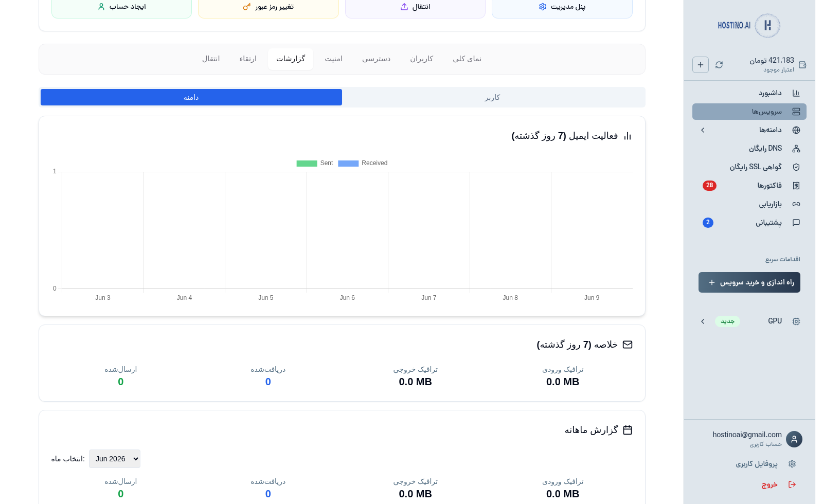The image size is (823, 504).
Task: Click the network icon of DNS رایگان
Action: pyautogui.click(x=796, y=149)
